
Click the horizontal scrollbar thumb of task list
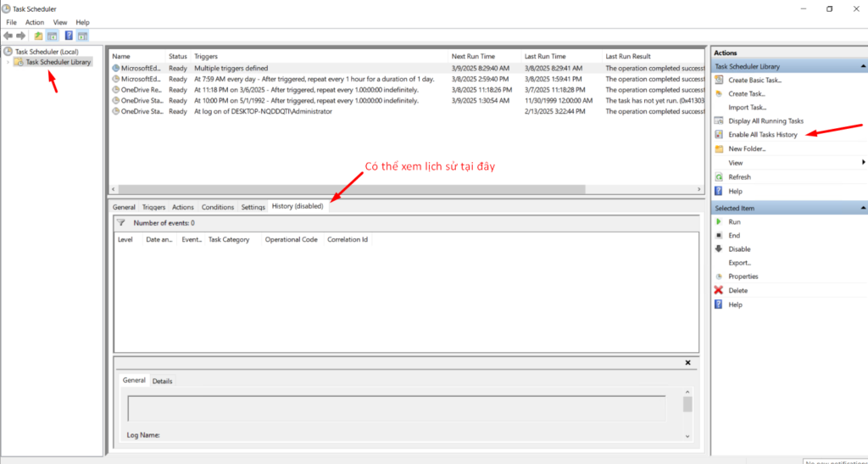[x=352, y=189]
